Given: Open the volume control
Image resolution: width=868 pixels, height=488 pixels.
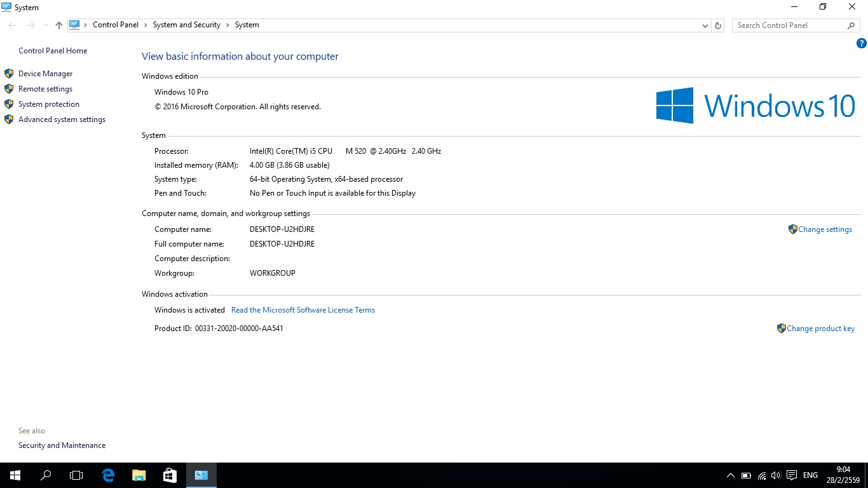Looking at the screenshot, I should pyautogui.click(x=776, y=475).
